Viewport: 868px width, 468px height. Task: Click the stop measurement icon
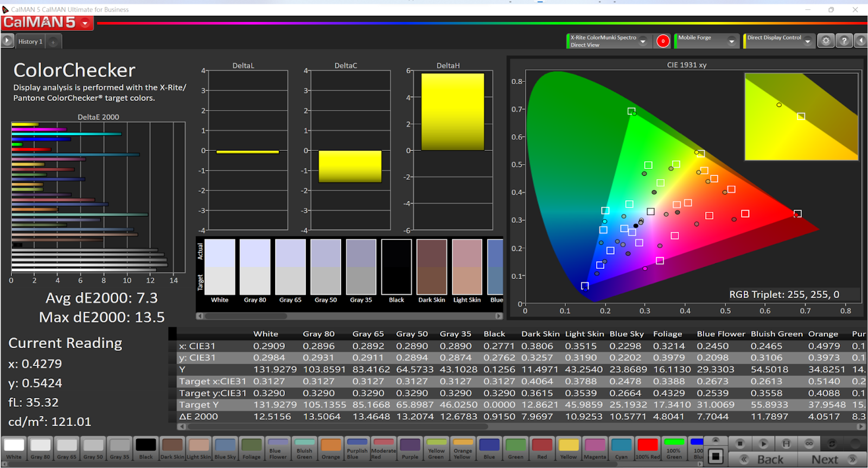(740, 444)
